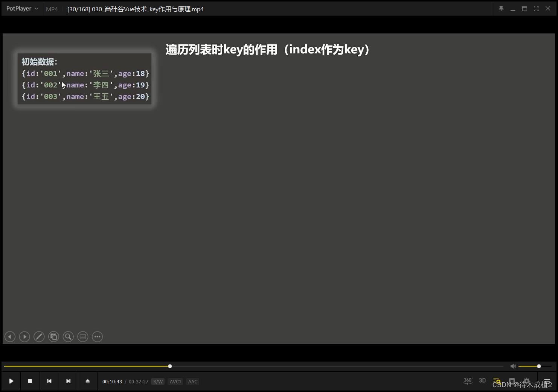Screen dimensions: 558x392
Task: Open the playlist search icon
Action: pyautogui.click(x=497, y=381)
